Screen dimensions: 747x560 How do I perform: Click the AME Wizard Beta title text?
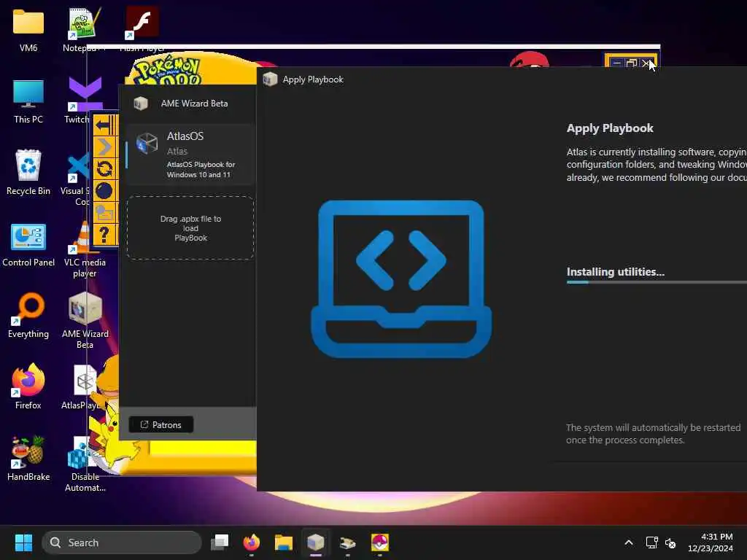point(194,104)
